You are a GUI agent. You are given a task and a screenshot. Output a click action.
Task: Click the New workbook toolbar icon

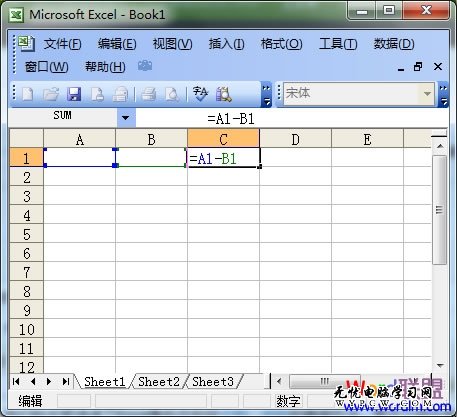click(27, 94)
